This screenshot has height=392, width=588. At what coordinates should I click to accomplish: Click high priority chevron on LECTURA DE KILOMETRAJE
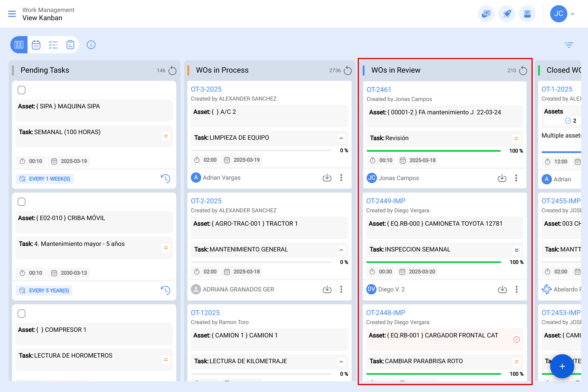[341, 362]
